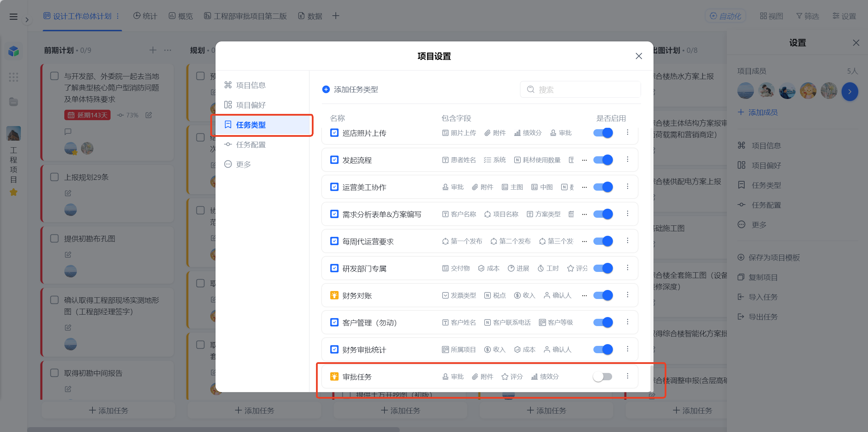The width and height of the screenshot is (868, 432).
Task: Switch to the 数据 tab
Action: (x=310, y=16)
